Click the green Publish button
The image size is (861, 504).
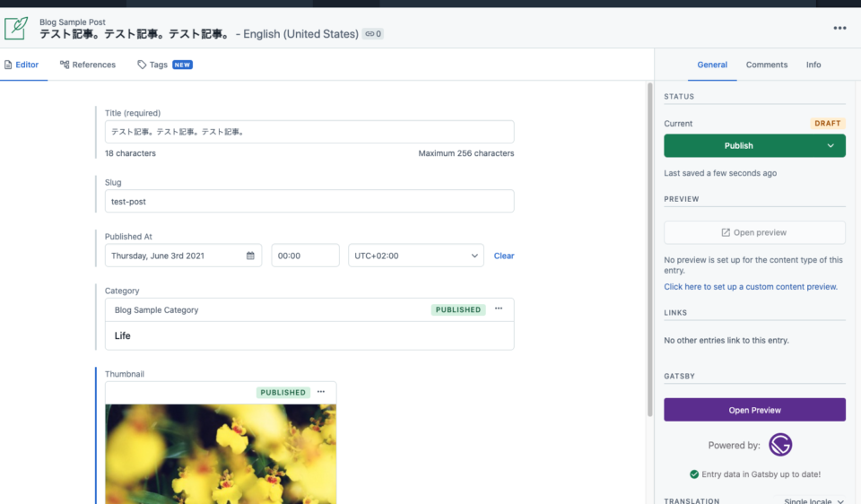(738, 146)
